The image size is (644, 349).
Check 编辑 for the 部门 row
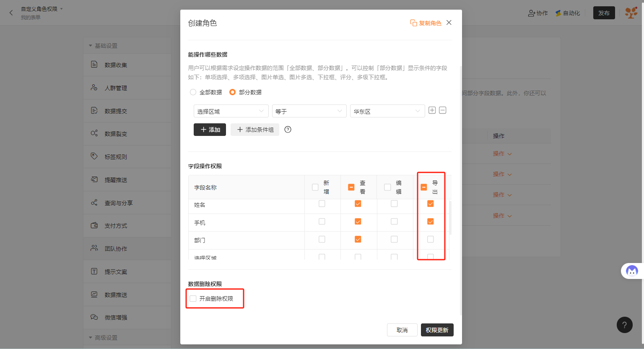394,239
